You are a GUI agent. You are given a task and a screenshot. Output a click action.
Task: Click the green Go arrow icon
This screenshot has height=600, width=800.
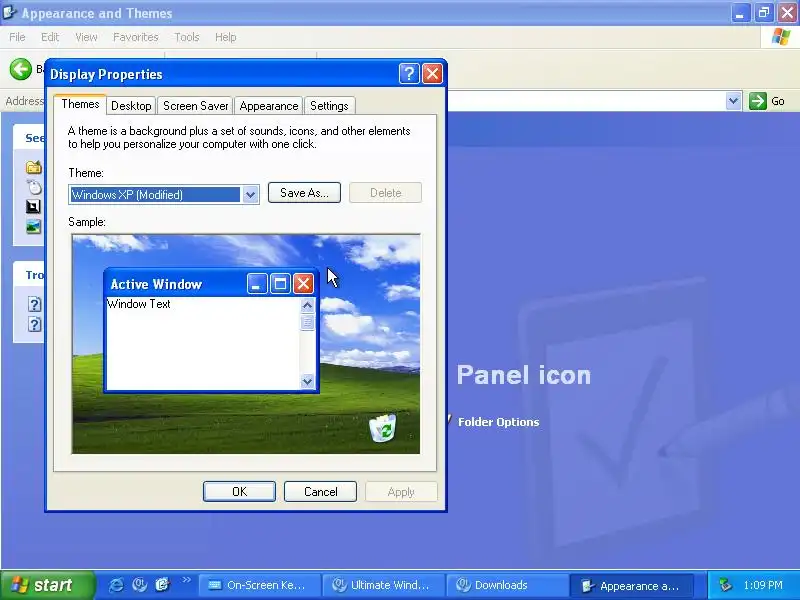point(758,101)
